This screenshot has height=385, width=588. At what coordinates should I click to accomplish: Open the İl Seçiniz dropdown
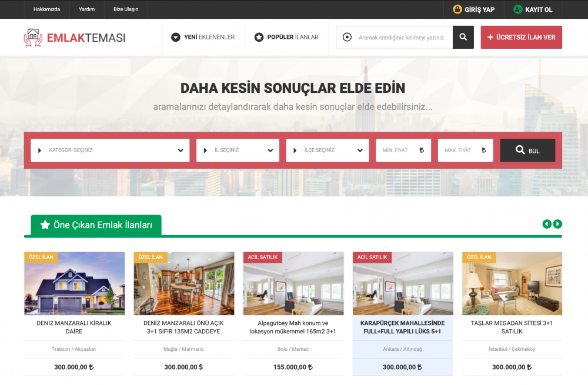238,150
